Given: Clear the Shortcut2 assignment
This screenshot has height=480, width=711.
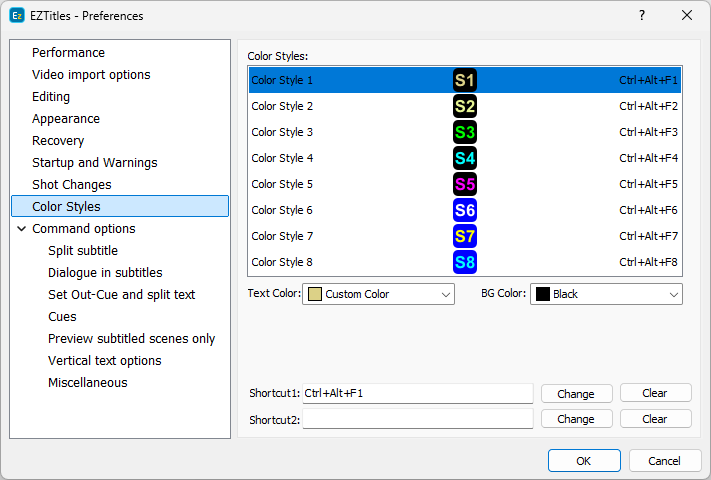Looking at the screenshot, I should [x=655, y=419].
